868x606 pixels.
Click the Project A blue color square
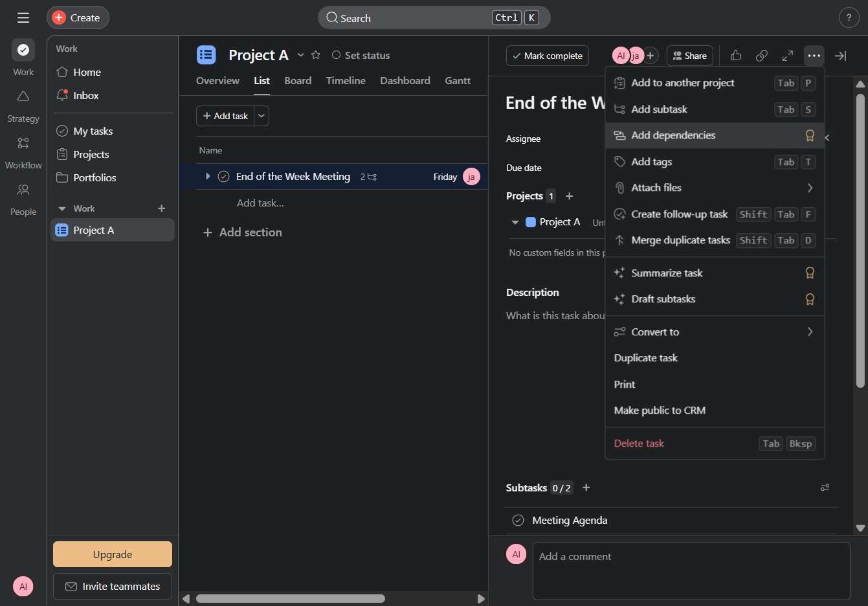coord(531,222)
